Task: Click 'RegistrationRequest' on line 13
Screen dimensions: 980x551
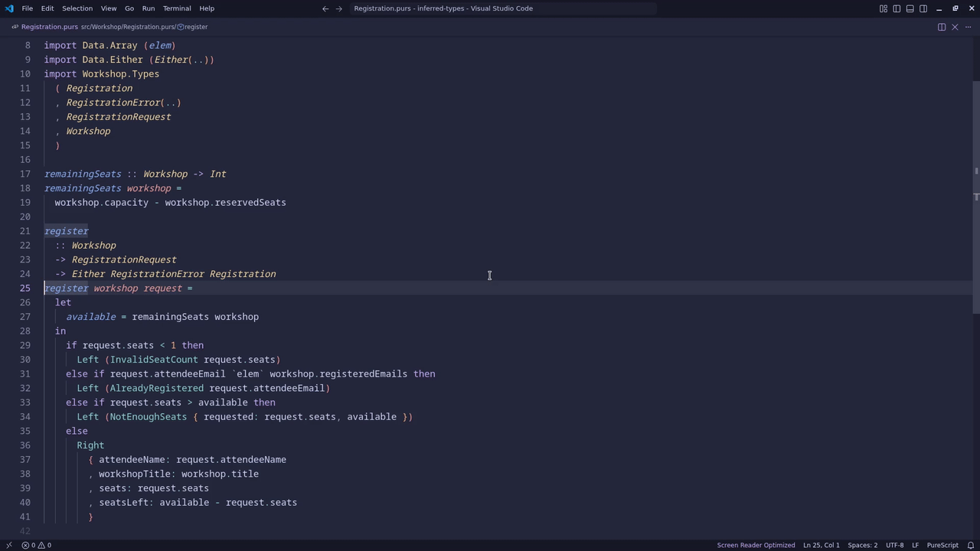Action: point(119,117)
